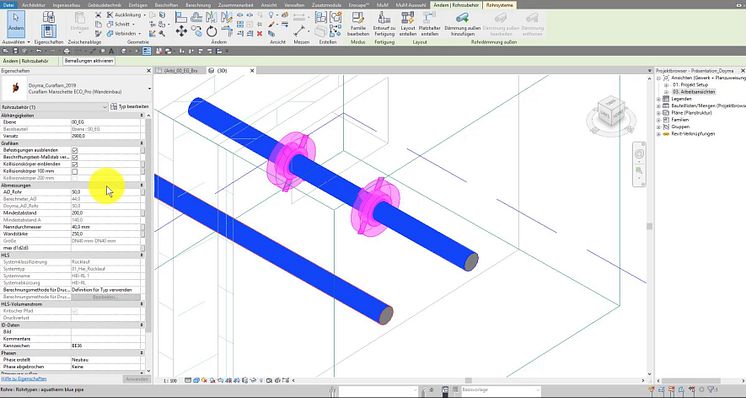
Task: Uncheck Befestigungen ausblenden checkbox
Action: click(x=75, y=150)
